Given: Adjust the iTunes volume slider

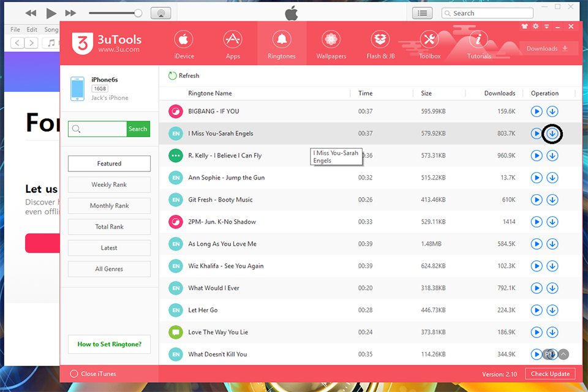Looking at the screenshot, I should click(x=116, y=13).
